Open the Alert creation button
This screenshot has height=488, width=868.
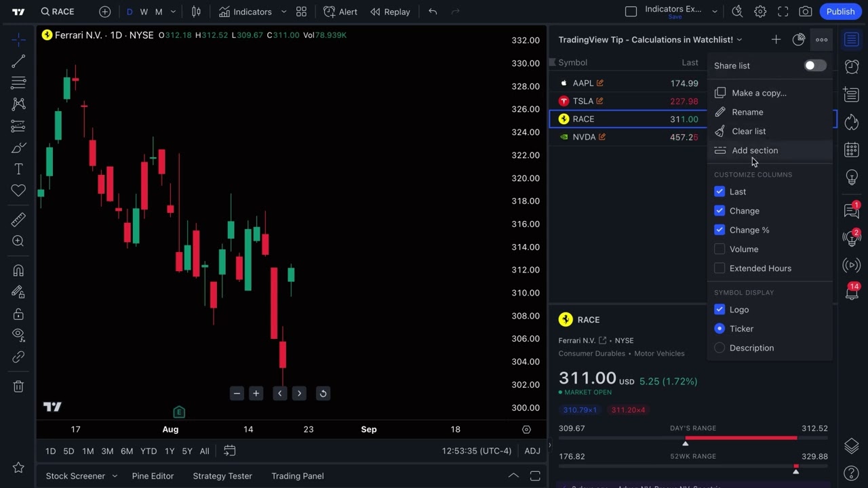[x=340, y=12]
